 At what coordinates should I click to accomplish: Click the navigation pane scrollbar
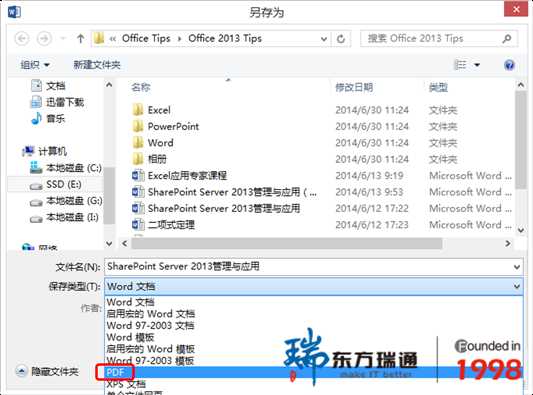[x=109, y=195]
